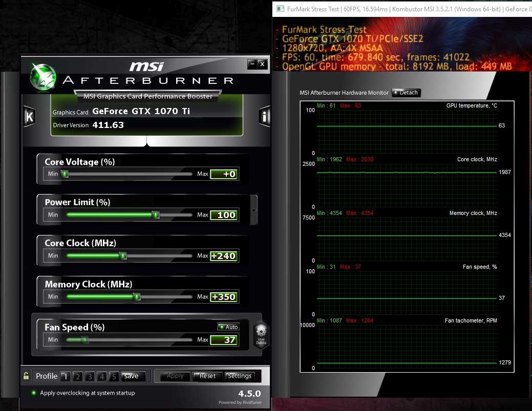Viewport: 532px width, 411px height.
Task: Expand the Power Limit dropdown arrow
Action: (x=253, y=210)
